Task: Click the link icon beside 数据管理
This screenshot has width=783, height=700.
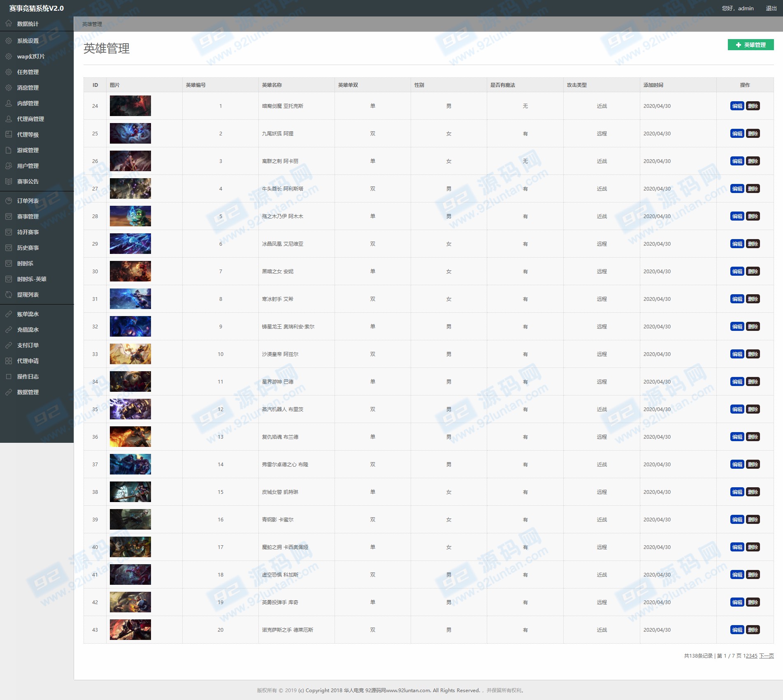Action: [x=9, y=392]
